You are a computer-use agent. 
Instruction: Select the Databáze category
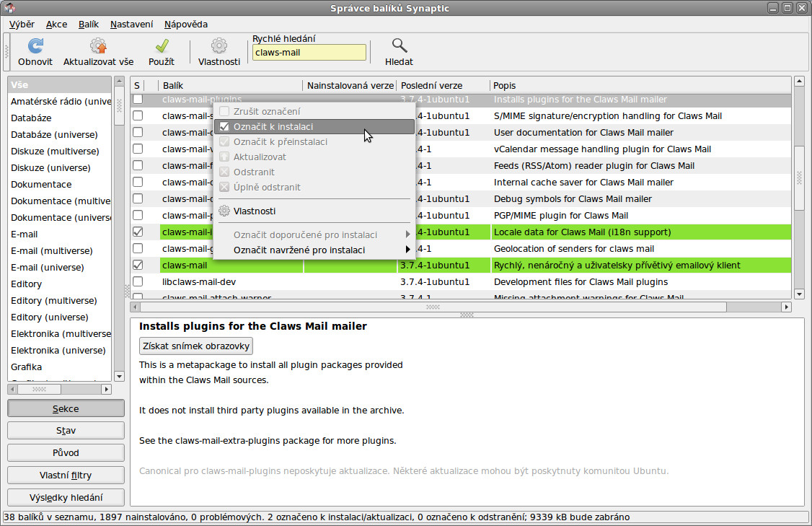pos(60,118)
